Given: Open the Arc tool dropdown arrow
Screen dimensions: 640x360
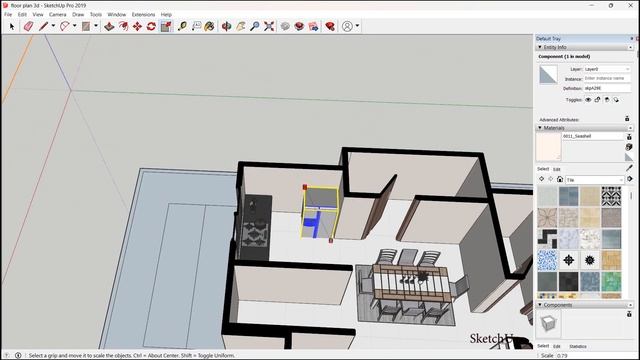Looking at the screenshot, I should coord(74,26).
